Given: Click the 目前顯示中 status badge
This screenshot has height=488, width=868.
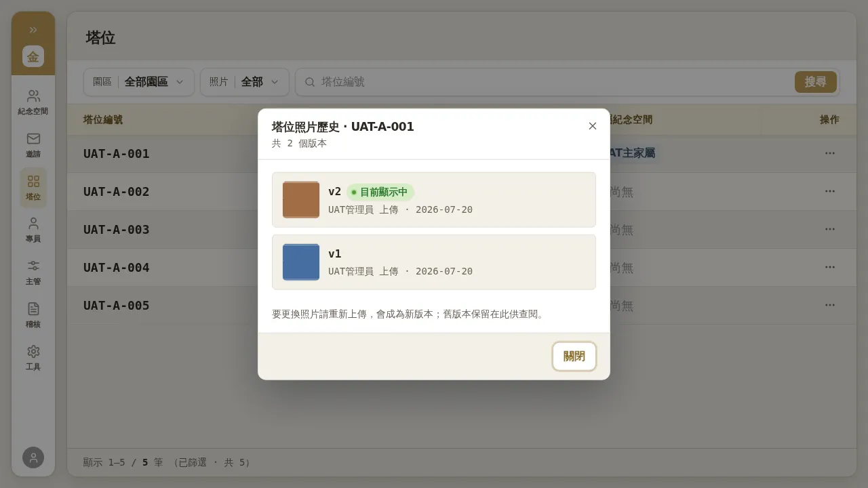Looking at the screenshot, I should tap(380, 192).
